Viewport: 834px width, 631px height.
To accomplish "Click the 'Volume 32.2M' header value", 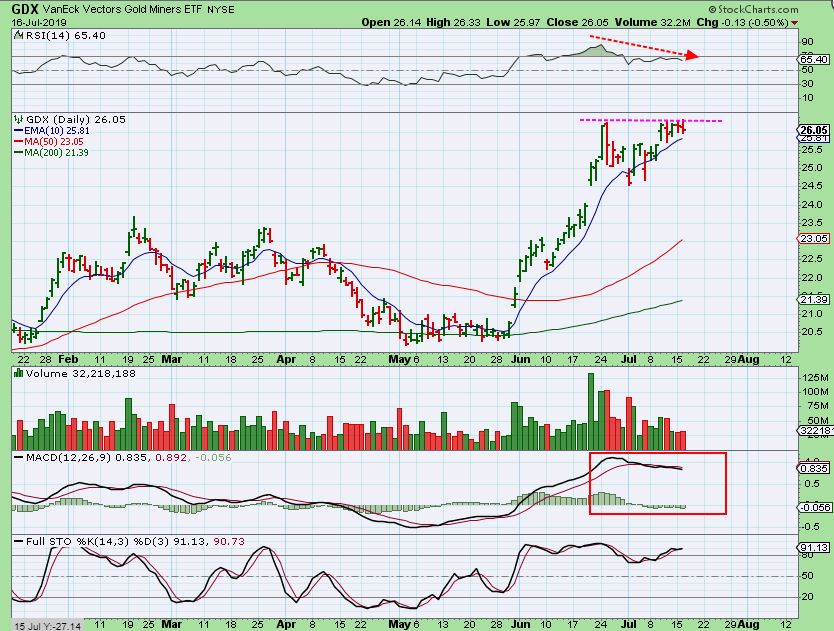I will tap(653, 22).
